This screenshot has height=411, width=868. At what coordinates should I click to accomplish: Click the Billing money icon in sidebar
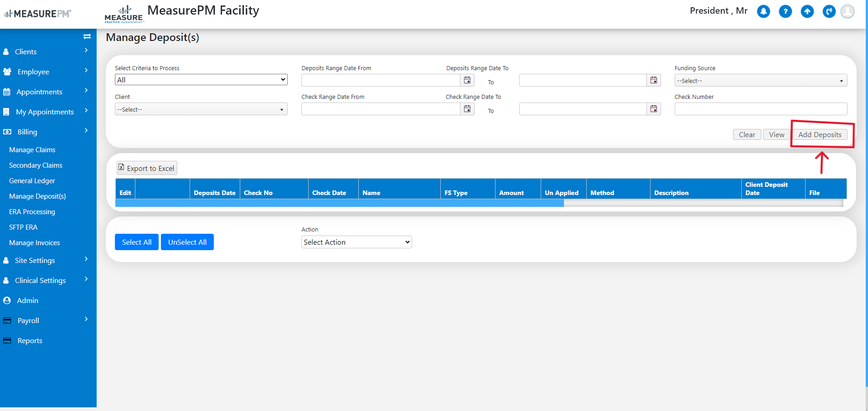pos(7,132)
